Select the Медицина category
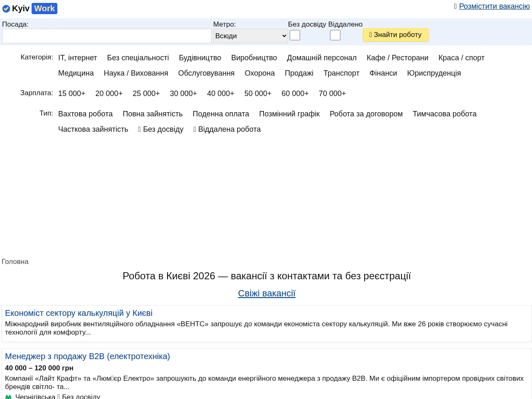The height and width of the screenshot is (399, 532). (x=76, y=73)
